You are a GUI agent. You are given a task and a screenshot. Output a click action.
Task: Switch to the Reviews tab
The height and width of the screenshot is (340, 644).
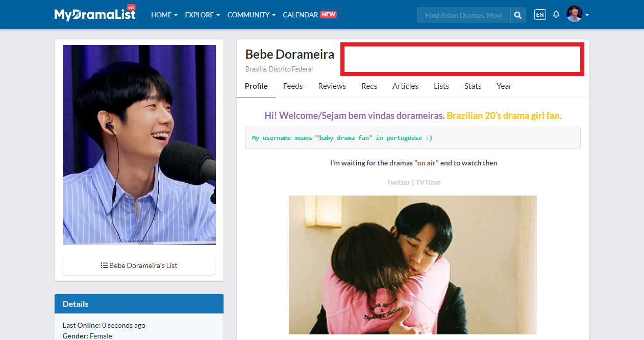[x=332, y=86]
